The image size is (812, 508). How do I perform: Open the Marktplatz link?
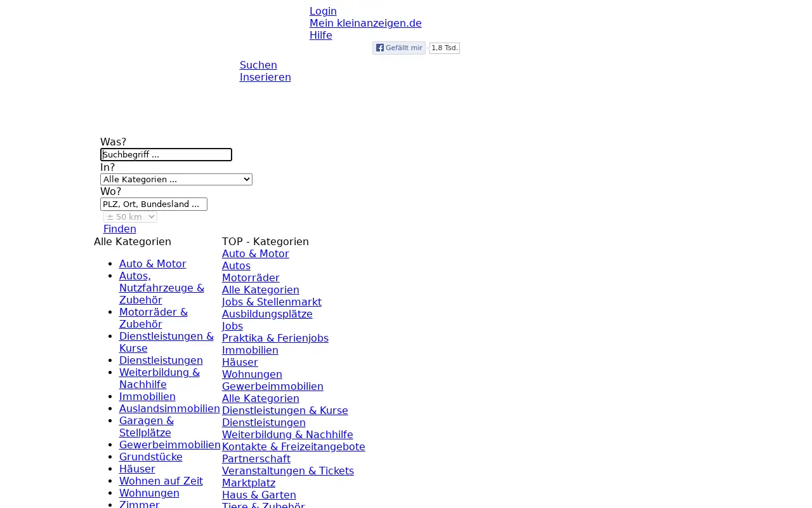249,483
